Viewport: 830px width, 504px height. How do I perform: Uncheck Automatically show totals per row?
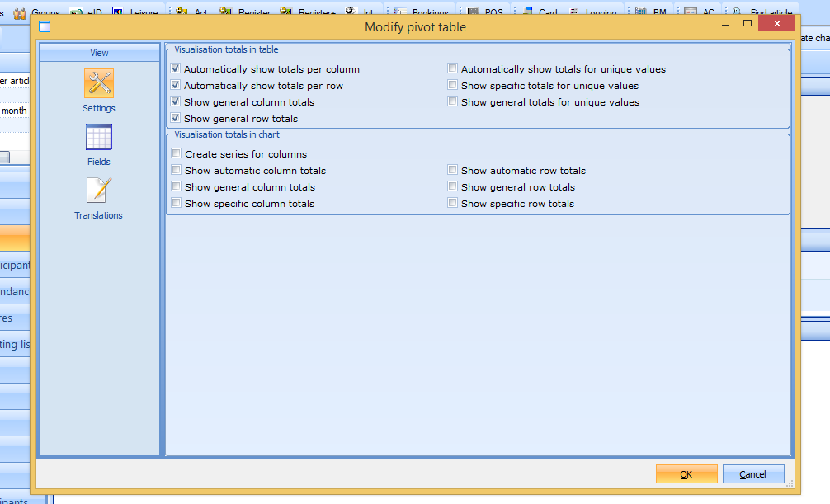(x=176, y=86)
